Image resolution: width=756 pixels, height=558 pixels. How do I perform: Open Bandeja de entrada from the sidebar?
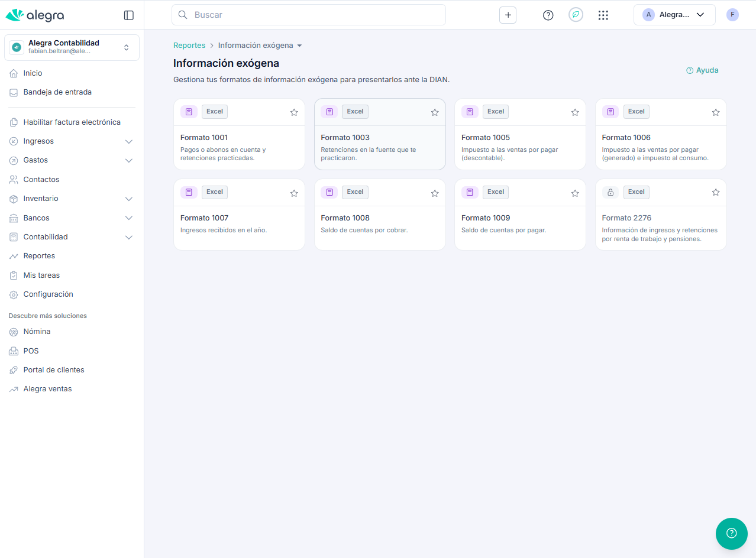pos(57,92)
